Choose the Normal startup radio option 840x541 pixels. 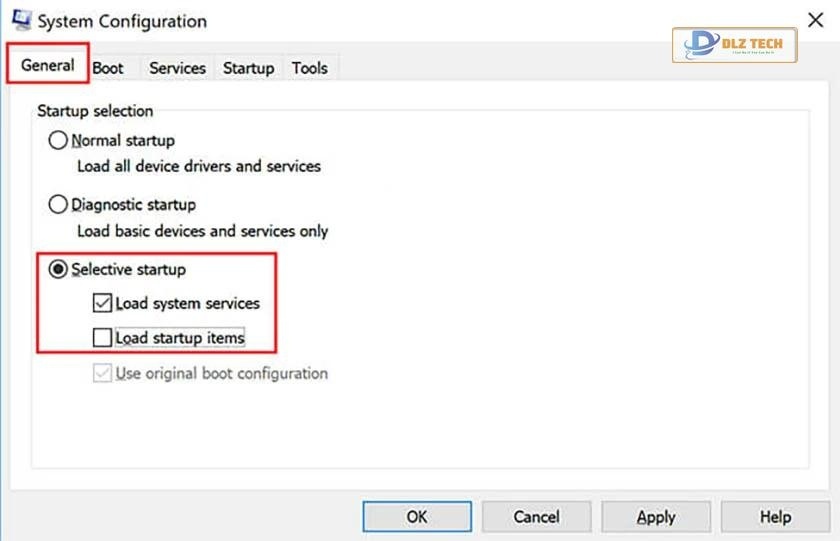tap(59, 141)
